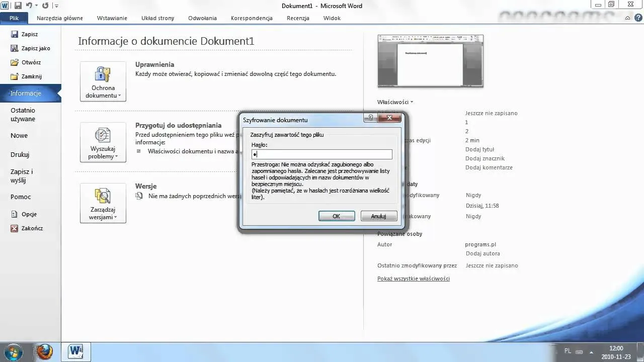Select the Korespondencja tab

click(252, 18)
